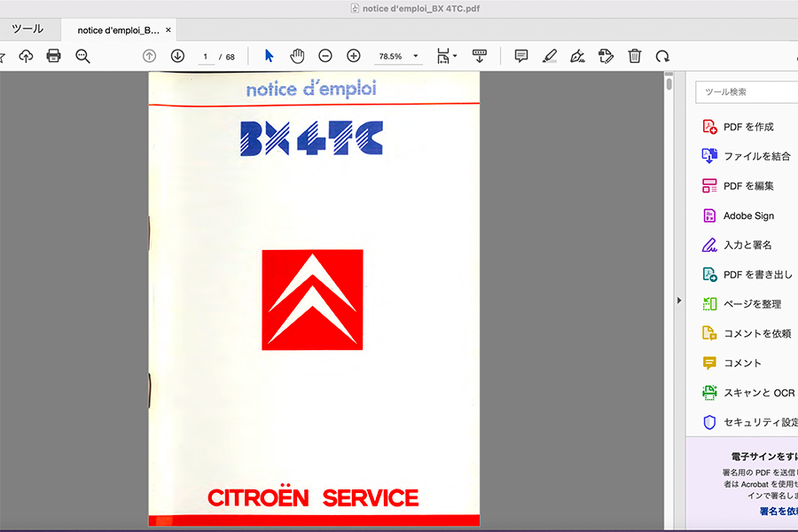798x532 pixels.
Task: Open the search magnifier tool
Action: click(82, 56)
